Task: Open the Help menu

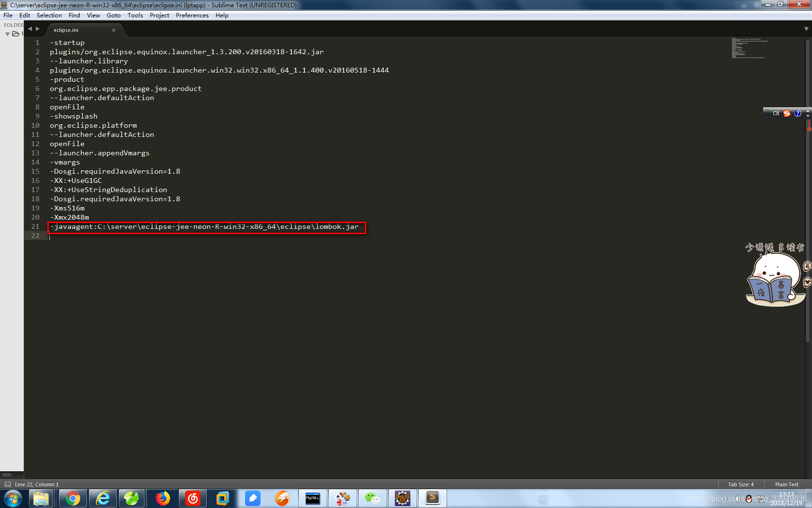Action: [222, 15]
